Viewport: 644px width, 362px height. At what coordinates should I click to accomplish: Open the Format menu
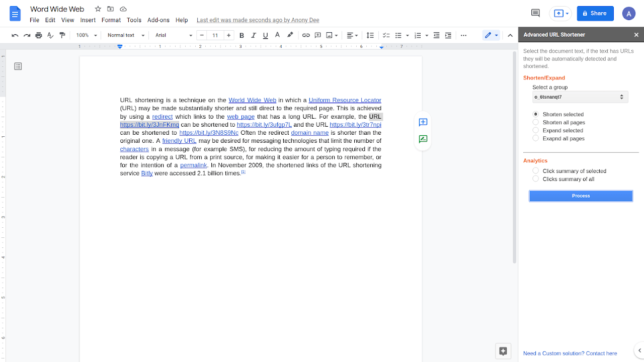coord(111,20)
